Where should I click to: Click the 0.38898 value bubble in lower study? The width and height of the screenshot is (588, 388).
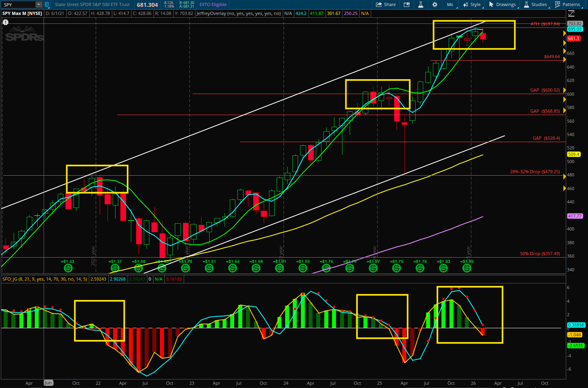coord(576,325)
